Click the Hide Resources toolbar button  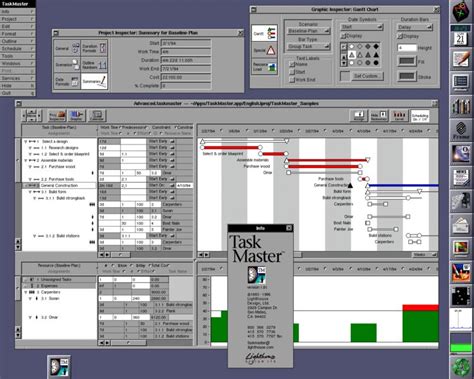pos(379,116)
